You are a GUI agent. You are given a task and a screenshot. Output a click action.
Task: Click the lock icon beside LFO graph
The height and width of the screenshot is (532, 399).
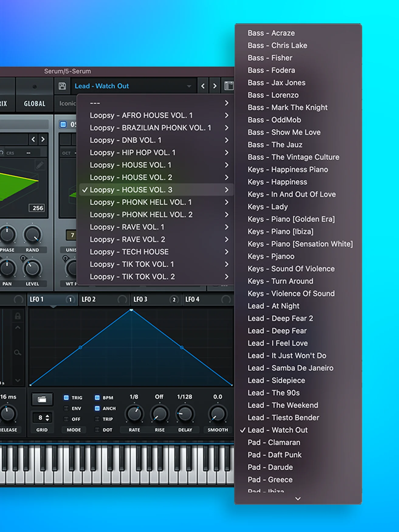pyautogui.click(x=18, y=316)
